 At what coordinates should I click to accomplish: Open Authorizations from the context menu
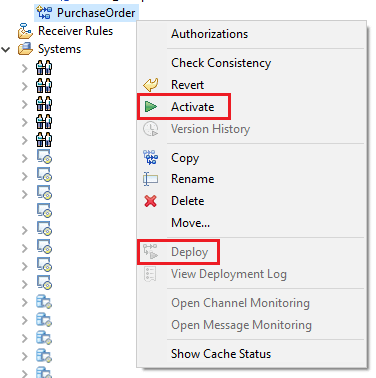(209, 34)
